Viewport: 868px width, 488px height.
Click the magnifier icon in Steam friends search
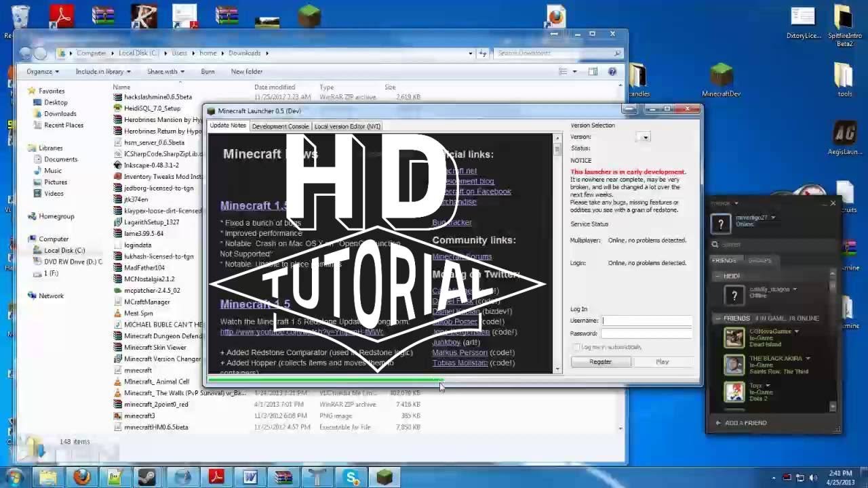pos(715,244)
